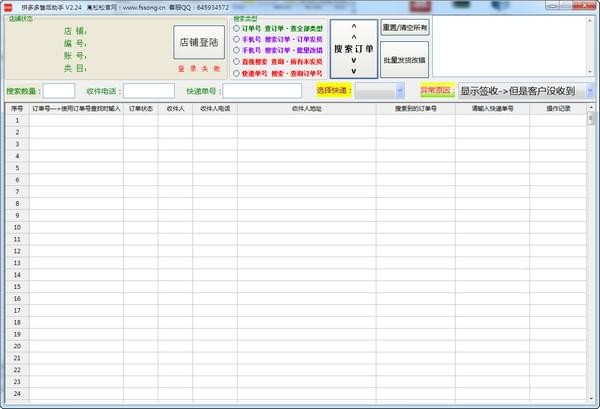Image resolution: width=600 pixels, height=409 pixels.
Task: Click the 订单状态 column header
Action: pyautogui.click(x=140, y=109)
